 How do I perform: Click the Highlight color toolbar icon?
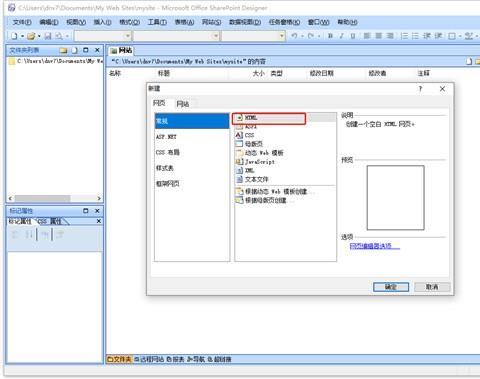(x=469, y=36)
